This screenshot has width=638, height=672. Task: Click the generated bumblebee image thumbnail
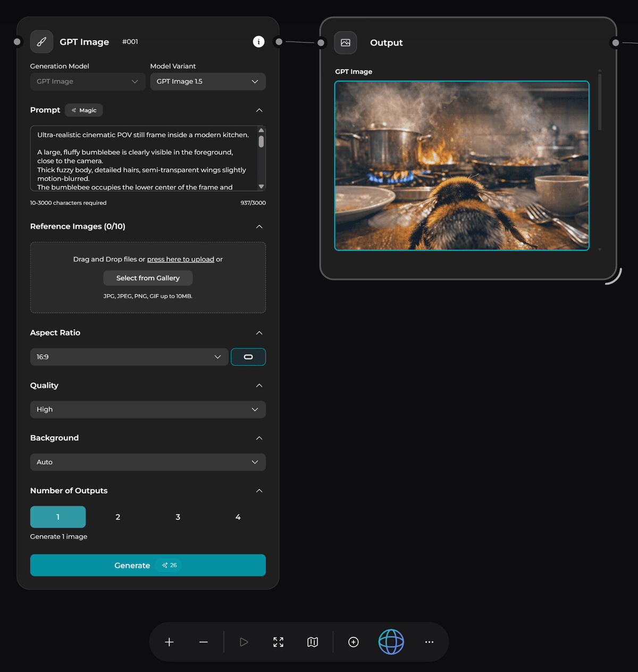pyautogui.click(x=461, y=165)
